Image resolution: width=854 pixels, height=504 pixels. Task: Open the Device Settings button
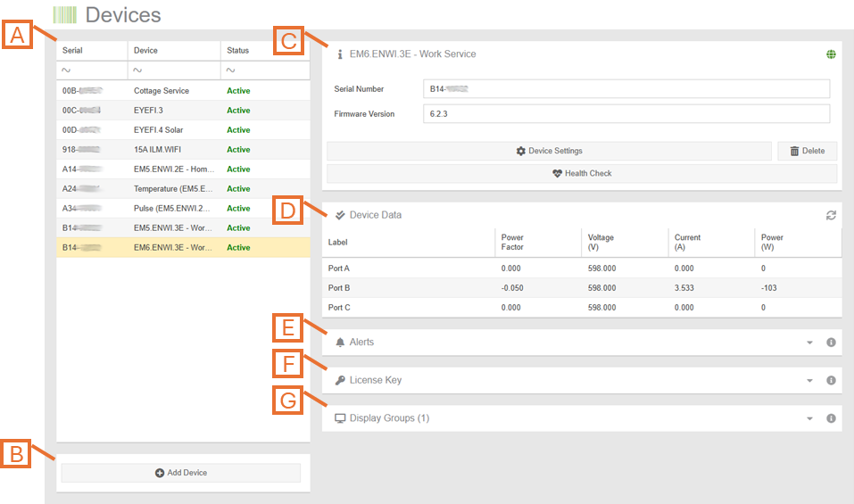549,151
